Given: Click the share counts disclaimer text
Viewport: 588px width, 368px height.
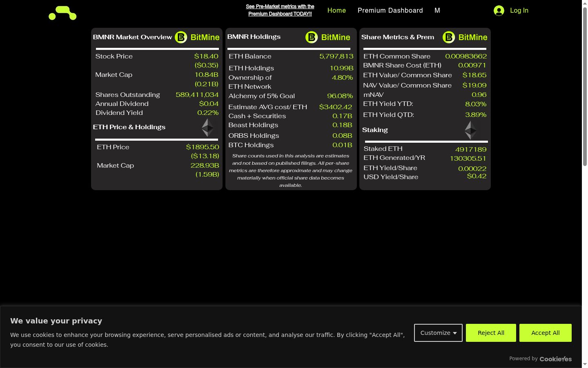Looking at the screenshot, I should 291,171.
